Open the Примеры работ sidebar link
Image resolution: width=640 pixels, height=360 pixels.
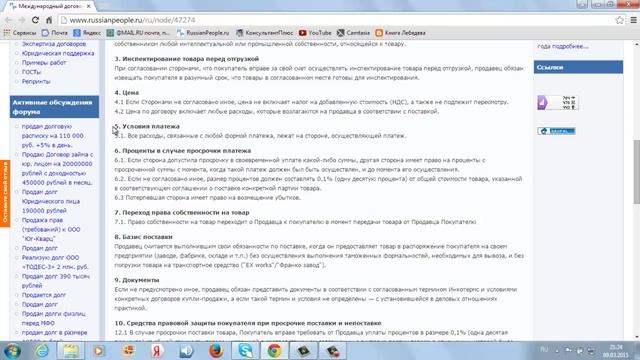point(44,62)
